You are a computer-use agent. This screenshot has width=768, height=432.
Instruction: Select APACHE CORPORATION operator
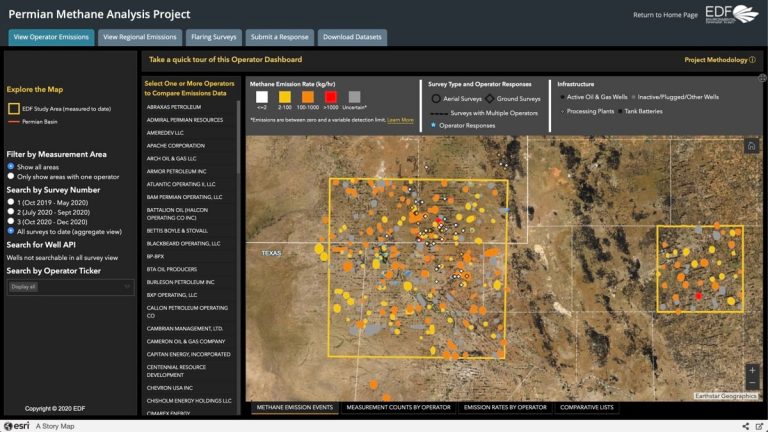pyautogui.click(x=176, y=145)
